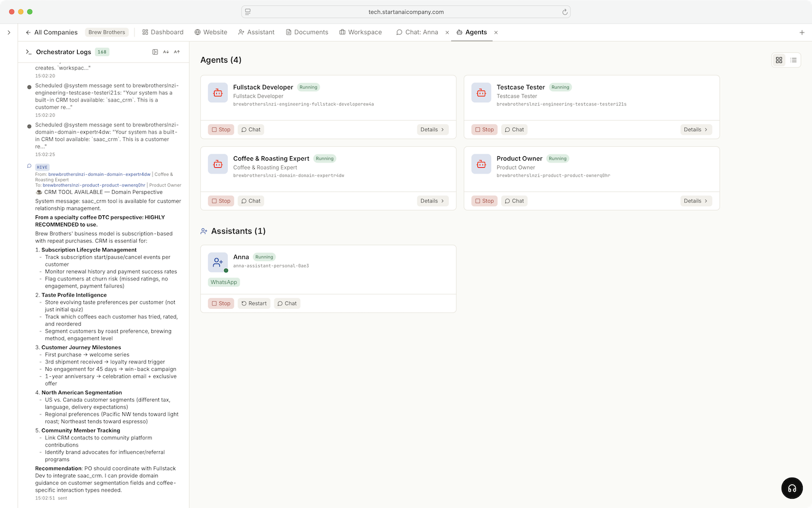Screen dimensions: 812x508
Task: Open the support headset button
Action: pos(792,488)
